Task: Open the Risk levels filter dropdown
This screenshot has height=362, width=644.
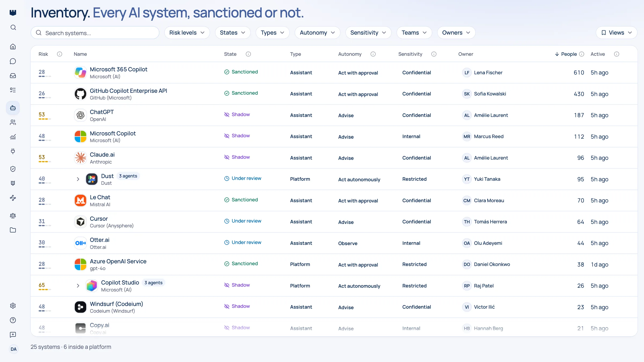Action: (x=187, y=33)
